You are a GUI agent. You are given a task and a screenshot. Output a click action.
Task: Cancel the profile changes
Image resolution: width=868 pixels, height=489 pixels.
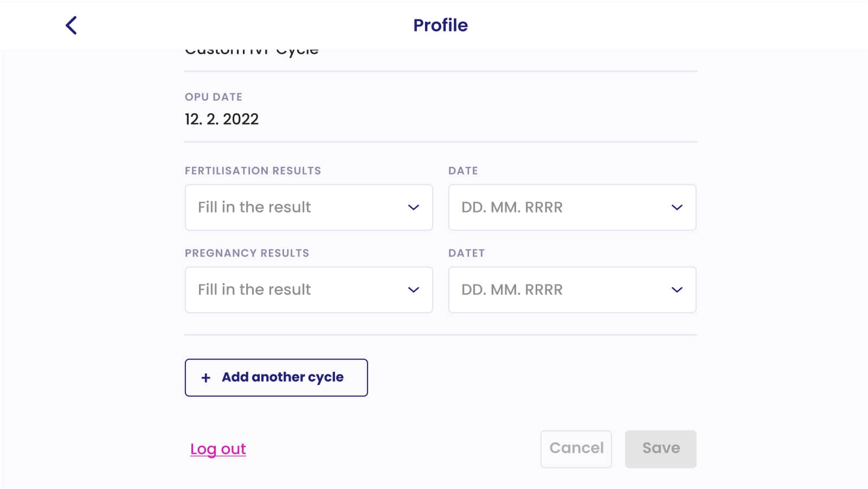pyautogui.click(x=576, y=449)
